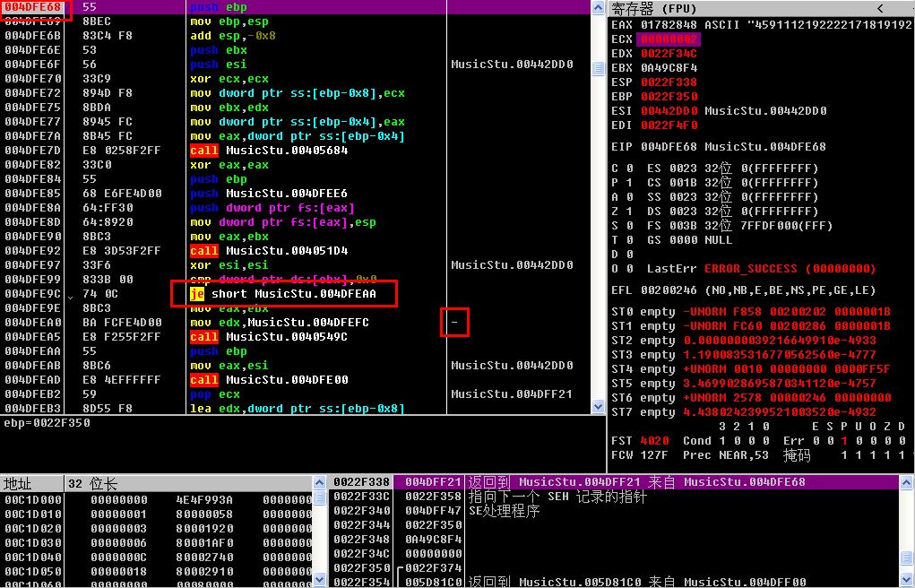This screenshot has height=588, width=915.
Task: Select 'call MusicStu.004051D4' line
Action: point(269,251)
